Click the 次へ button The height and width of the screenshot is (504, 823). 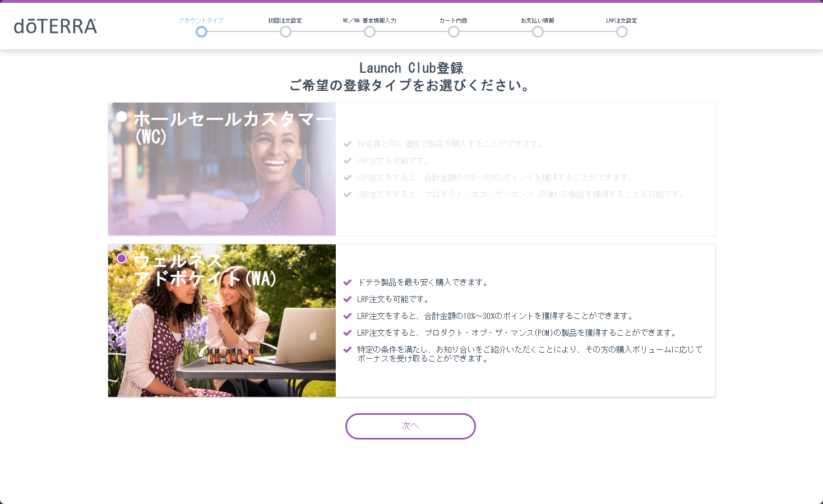410,426
